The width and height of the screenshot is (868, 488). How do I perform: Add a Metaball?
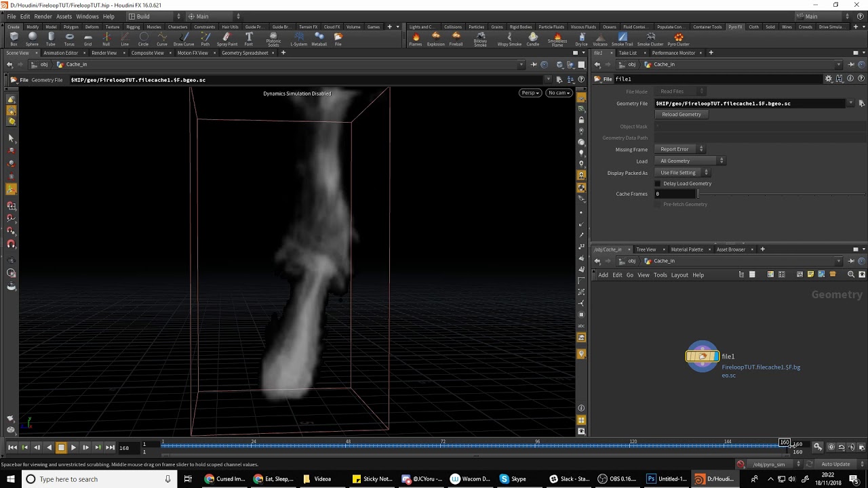tap(319, 39)
